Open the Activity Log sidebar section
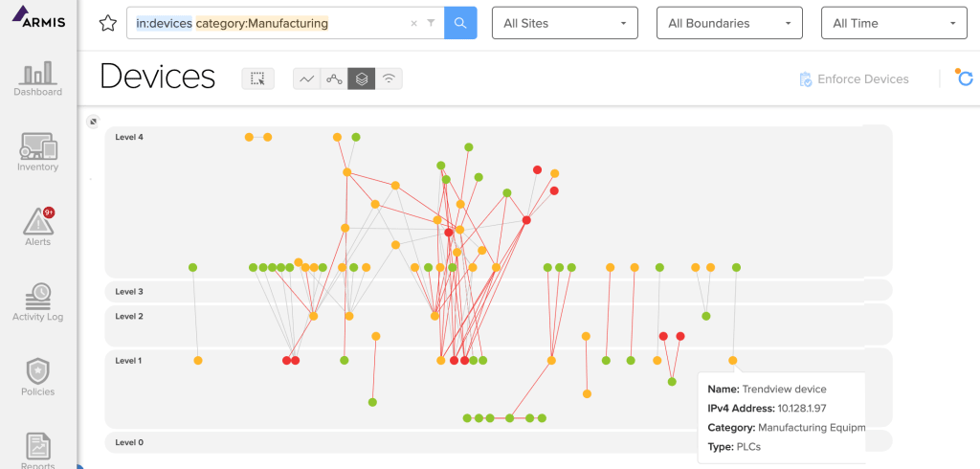980x469 pixels. pyautogui.click(x=38, y=302)
